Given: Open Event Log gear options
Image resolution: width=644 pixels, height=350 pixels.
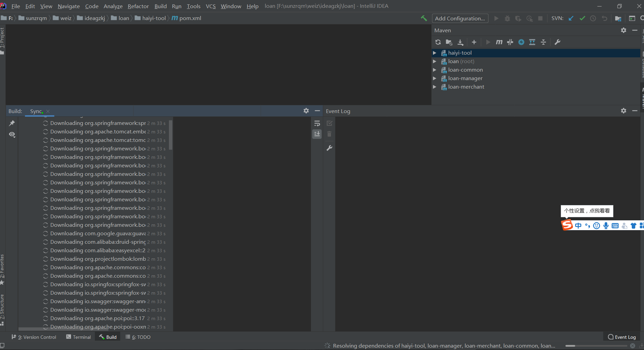Looking at the screenshot, I should [624, 111].
